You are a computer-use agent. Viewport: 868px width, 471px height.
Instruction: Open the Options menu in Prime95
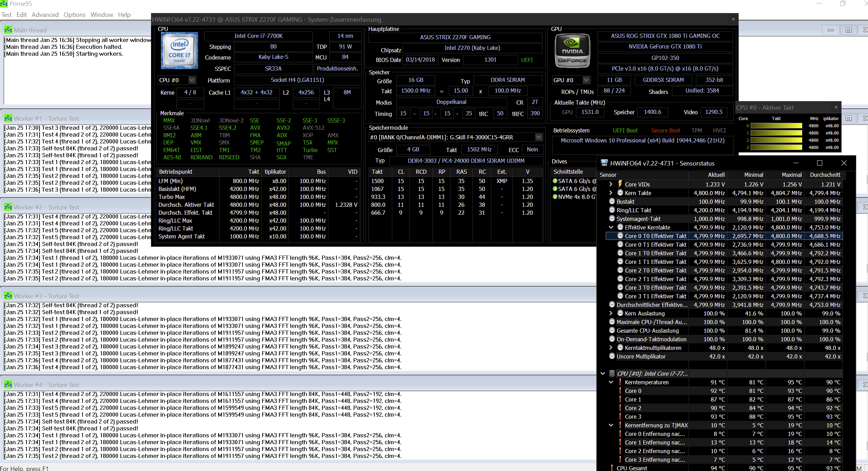click(x=74, y=15)
